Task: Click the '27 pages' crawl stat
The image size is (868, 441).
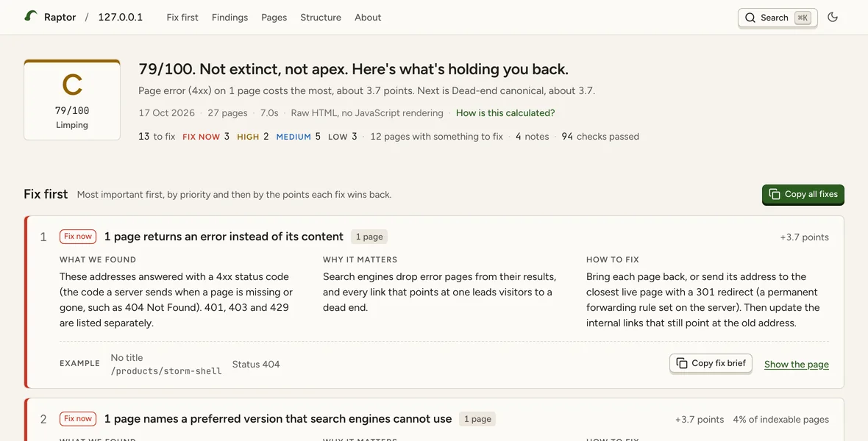Action: 227,113
